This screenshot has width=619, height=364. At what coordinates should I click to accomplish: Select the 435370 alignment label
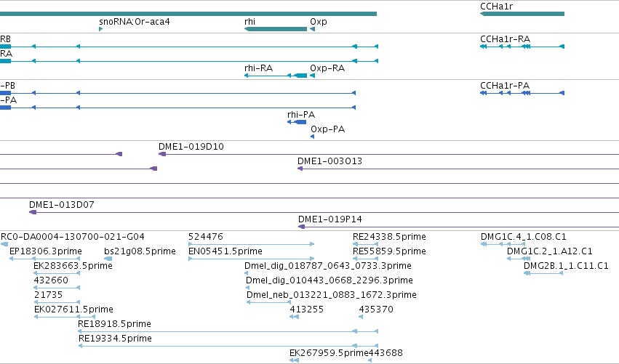pos(376,310)
